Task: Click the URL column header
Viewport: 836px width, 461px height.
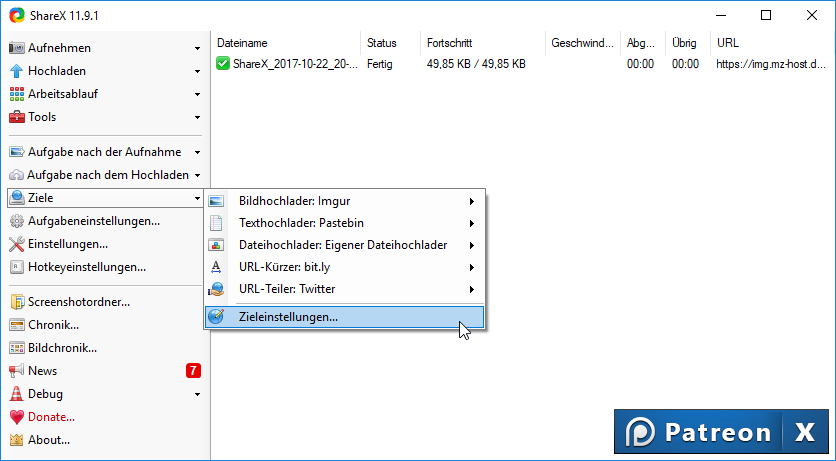Action: 773,43
